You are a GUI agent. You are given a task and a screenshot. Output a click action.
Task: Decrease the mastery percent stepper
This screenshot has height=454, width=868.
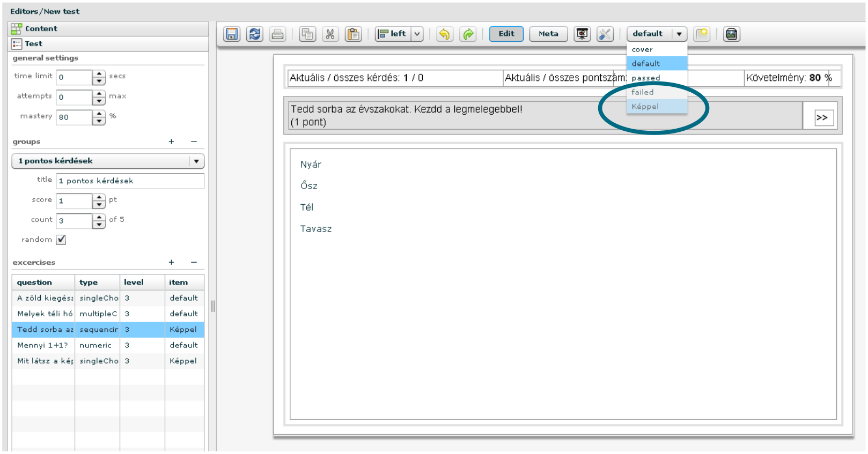99,121
